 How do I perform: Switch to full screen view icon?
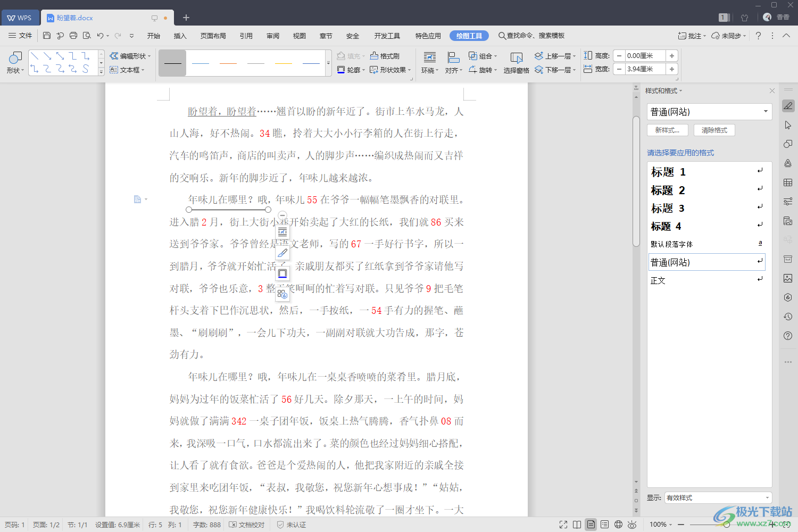pos(563,525)
